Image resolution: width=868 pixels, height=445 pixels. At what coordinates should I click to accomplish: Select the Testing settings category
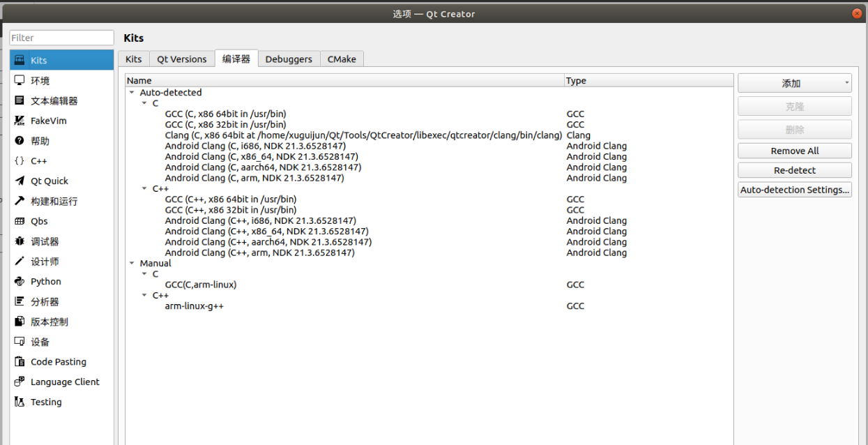[45, 402]
